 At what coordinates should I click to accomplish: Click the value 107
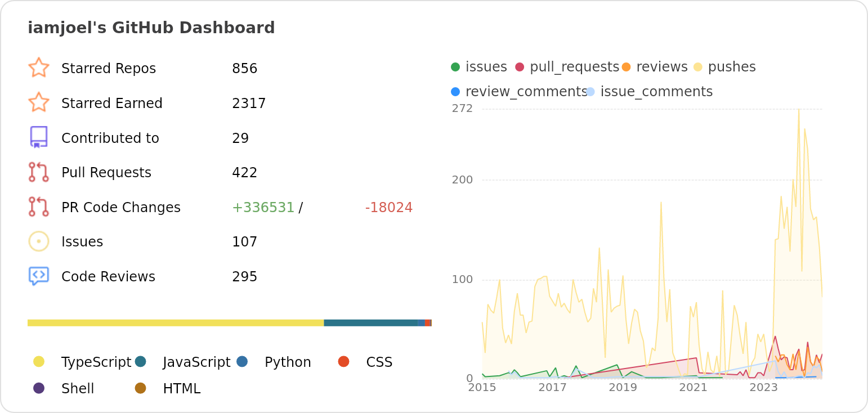(x=244, y=242)
